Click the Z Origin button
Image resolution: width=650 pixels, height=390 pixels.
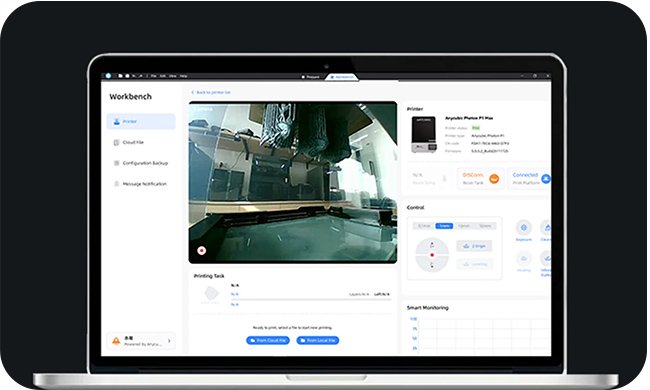point(474,246)
